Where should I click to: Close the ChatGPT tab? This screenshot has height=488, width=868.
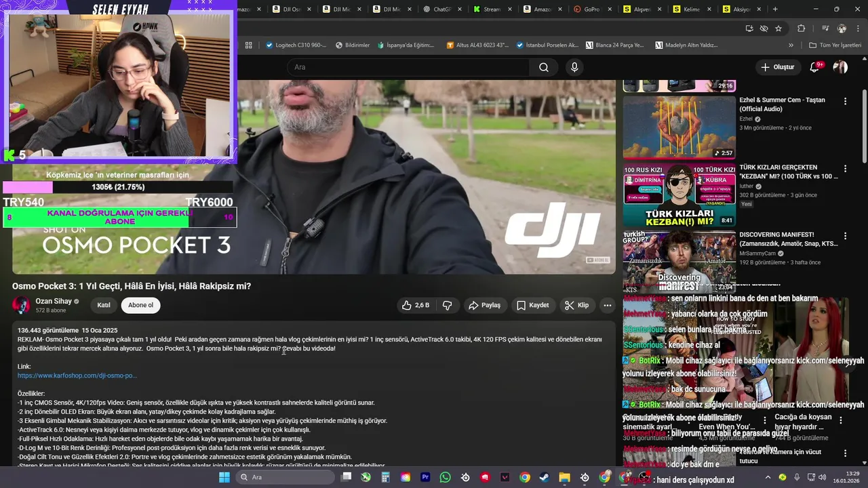pyautogui.click(x=460, y=9)
